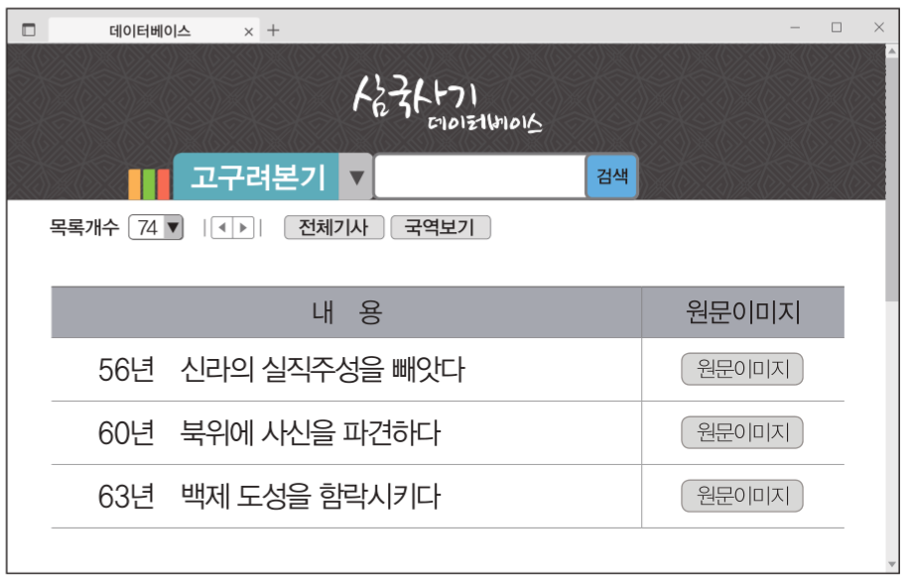Image resolution: width=911 pixels, height=588 pixels.
Task: Open 원문이미지 for the 60년 record
Action: (x=741, y=432)
